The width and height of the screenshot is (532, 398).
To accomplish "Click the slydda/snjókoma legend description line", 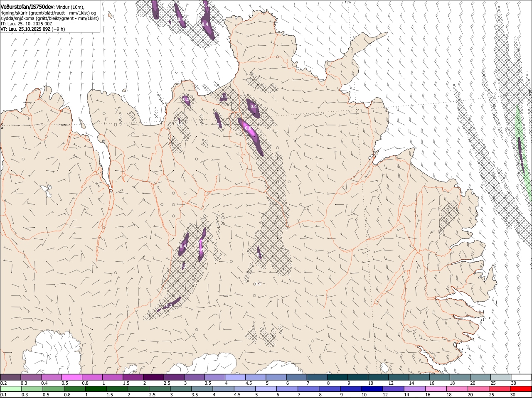I will pos(49,18).
